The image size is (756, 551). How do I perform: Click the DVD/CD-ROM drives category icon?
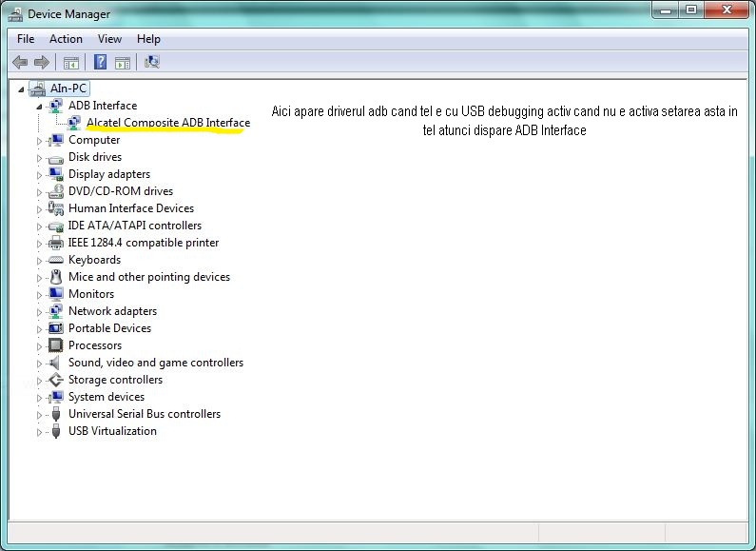coord(56,191)
